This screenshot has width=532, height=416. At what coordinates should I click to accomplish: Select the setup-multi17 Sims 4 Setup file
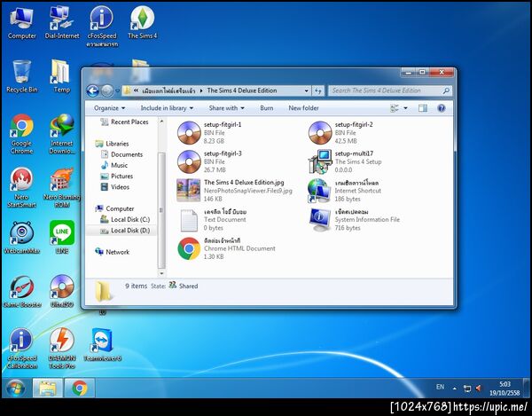346,161
